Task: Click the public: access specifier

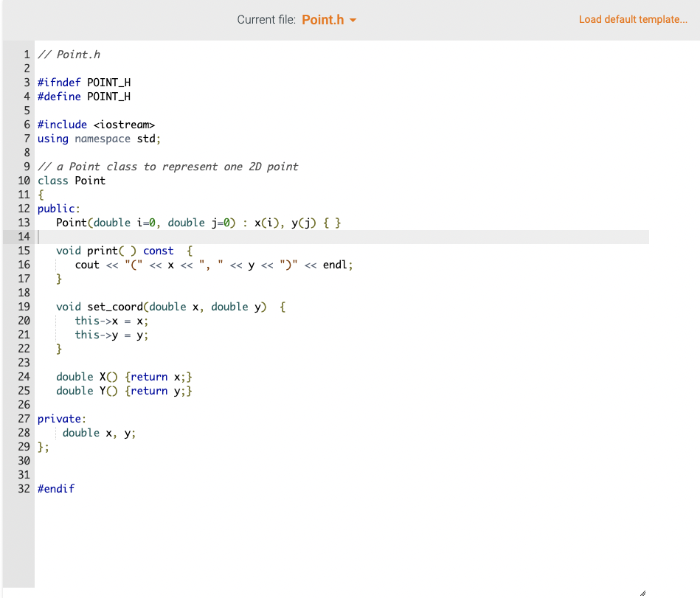Action: pyautogui.click(x=59, y=208)
